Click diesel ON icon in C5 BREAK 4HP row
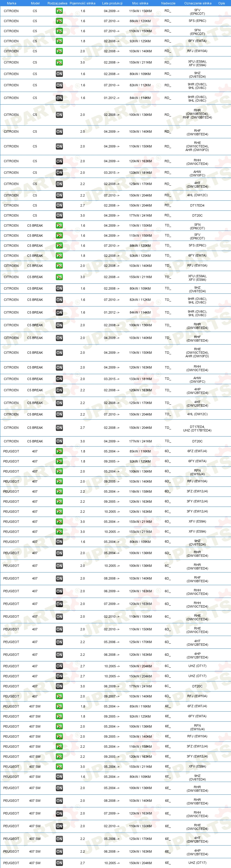The height and width of the screenshot is (868, 231). pyautogui.click(x=59, y=390)
